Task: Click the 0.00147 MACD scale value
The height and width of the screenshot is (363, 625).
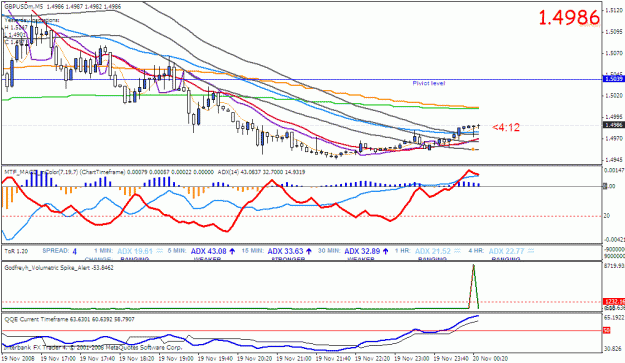Action: (614, 170)
